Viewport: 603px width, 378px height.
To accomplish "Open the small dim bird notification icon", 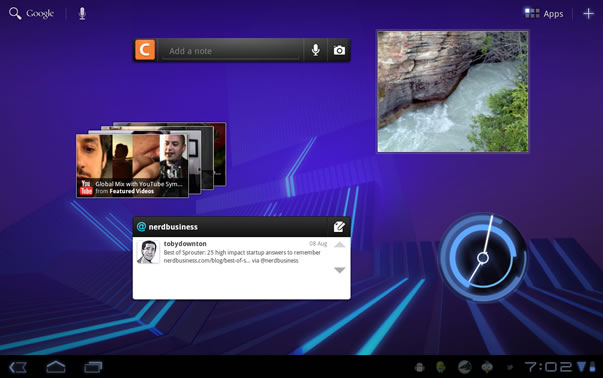I will point(510,368).
